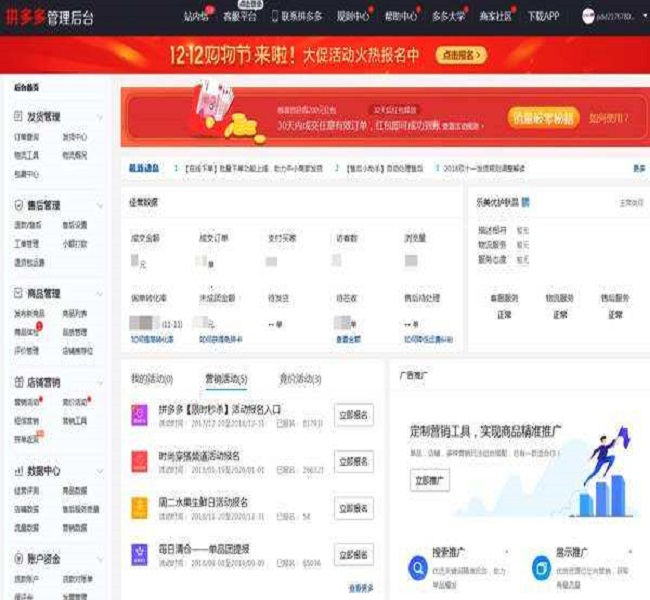Click 立即报名 for 时尚穿搭频道 activity

354,462
